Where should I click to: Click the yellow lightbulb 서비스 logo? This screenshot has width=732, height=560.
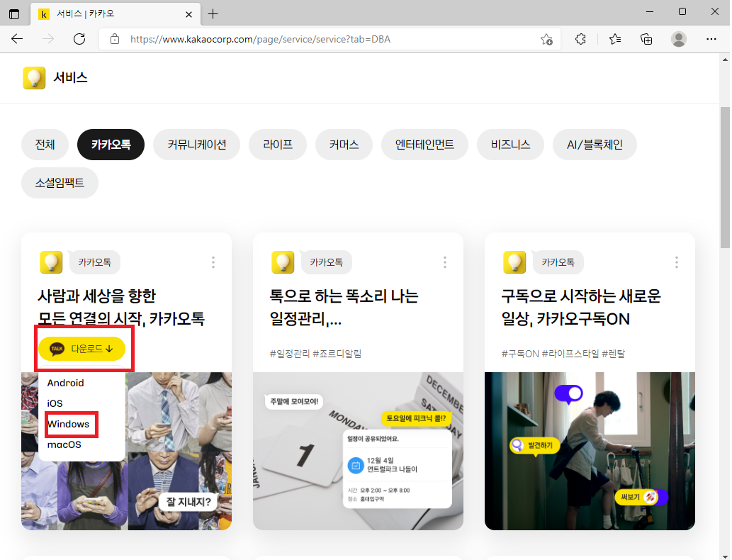point(34,77)
